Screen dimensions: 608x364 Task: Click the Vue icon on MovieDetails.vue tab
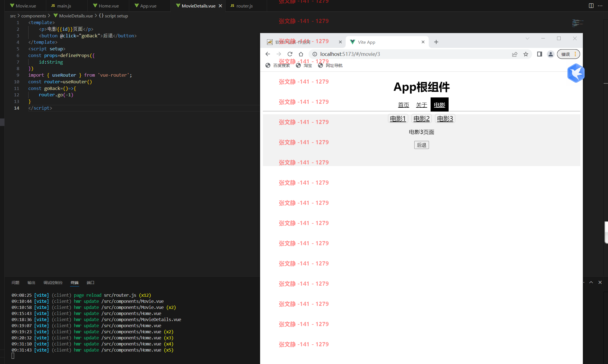[178, 6]
